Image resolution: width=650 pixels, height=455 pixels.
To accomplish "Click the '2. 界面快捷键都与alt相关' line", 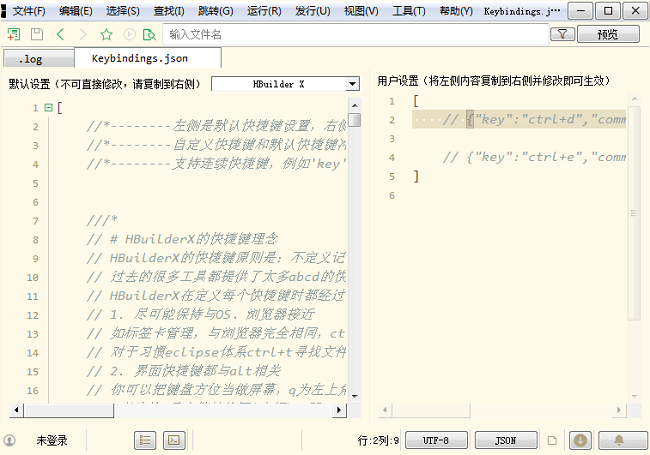I will 184,371.
